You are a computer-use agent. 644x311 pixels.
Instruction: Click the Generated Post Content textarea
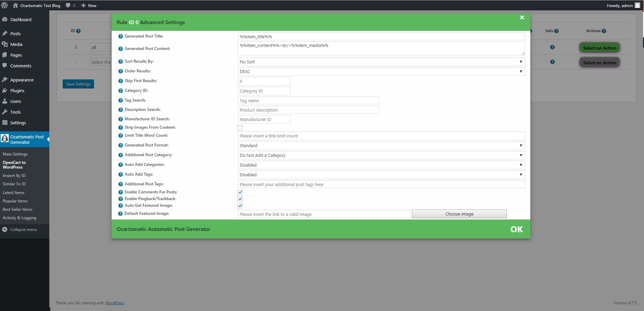(x=381, y=48)
